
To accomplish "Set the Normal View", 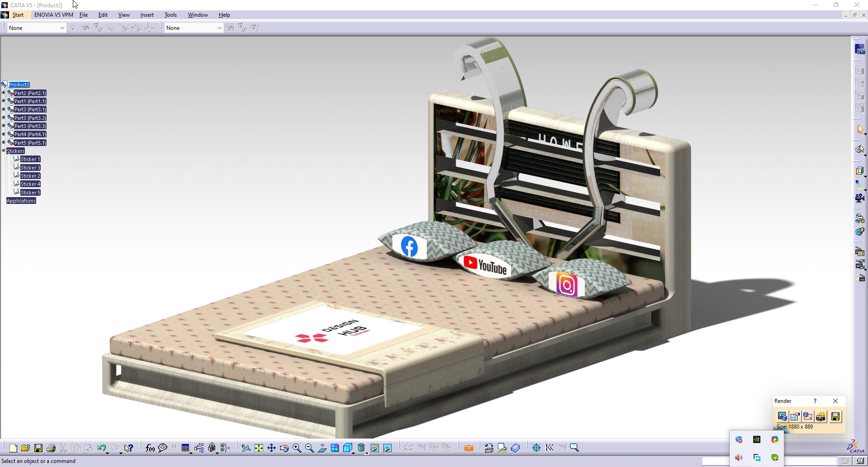I will click(322, 448).
